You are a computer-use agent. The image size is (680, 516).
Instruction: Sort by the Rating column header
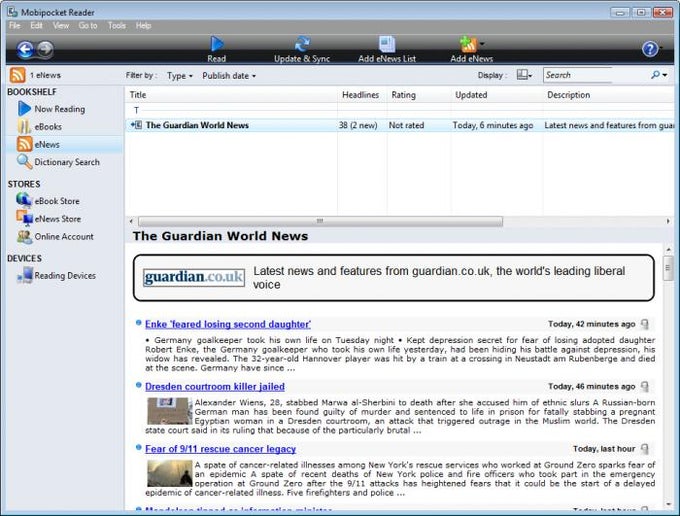coord(418,95)
